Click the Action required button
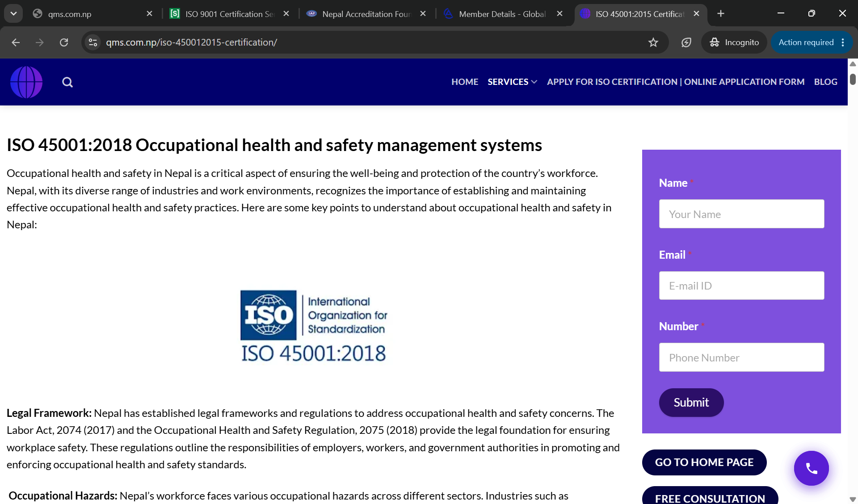This screenshot has width=858, height=504. [x=806, y=42]
